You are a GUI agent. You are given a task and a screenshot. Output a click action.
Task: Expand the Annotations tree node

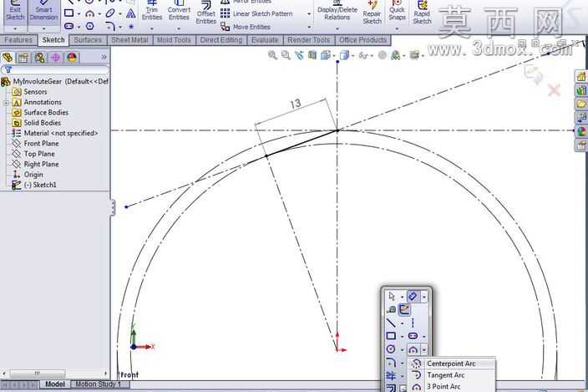click(x=6, y=103)
